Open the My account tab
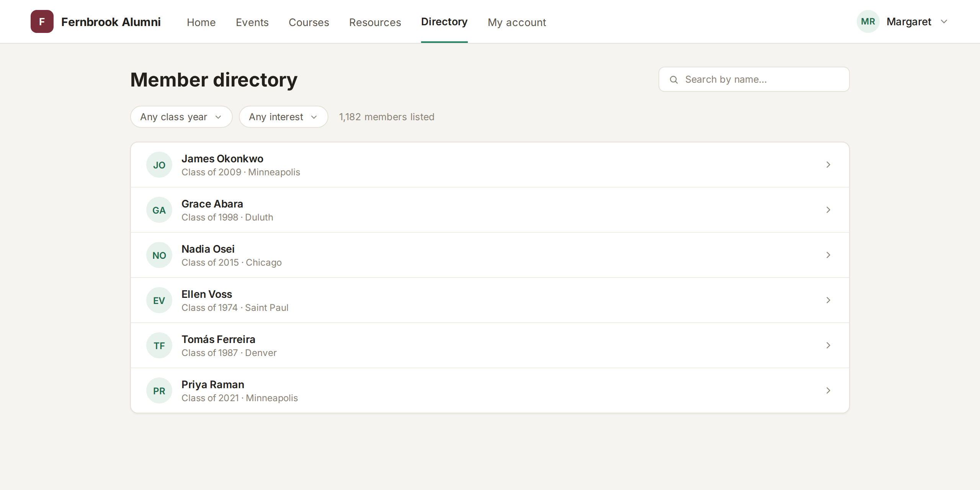Screen dimensions: 980x490 [x=517, y=22]
